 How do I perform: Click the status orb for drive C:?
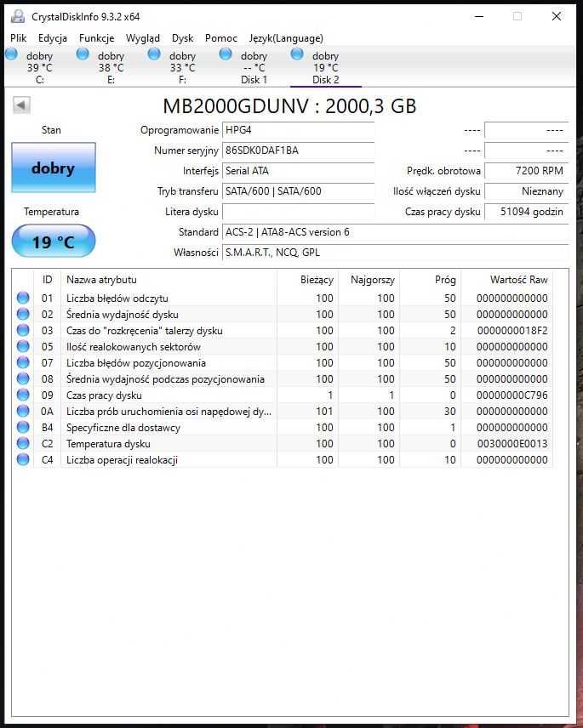[12, 54]
